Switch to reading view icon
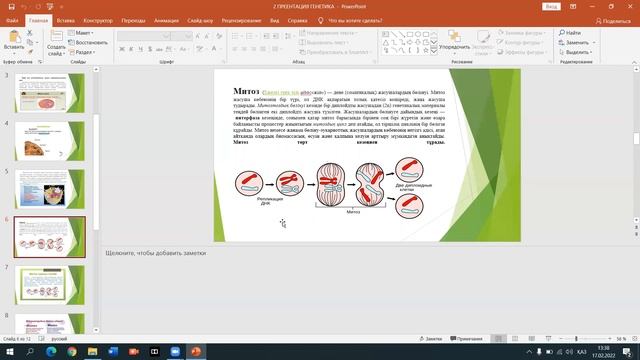Viewport: 640px width, 360px height. pos(531,339)
